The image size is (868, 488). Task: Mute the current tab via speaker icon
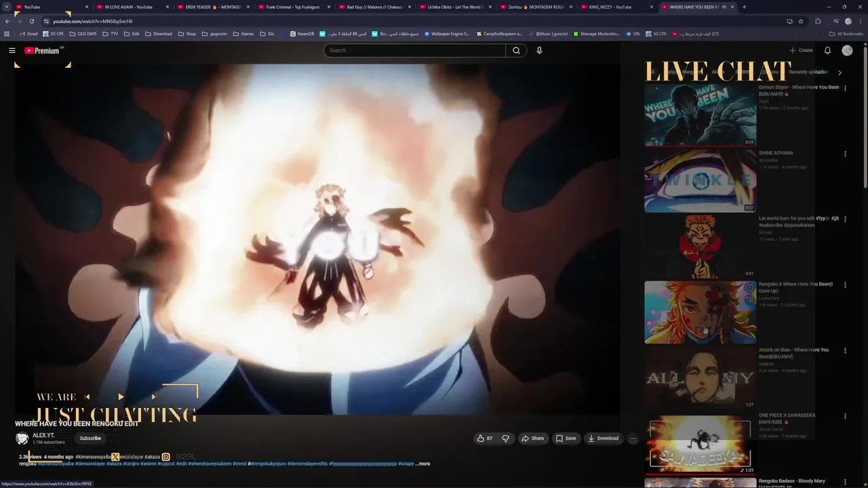click(724, 7)
